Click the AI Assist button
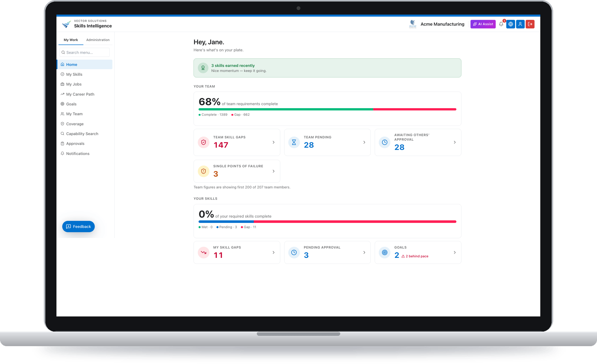This screenshot has height=364, width=597. [483, 24]
